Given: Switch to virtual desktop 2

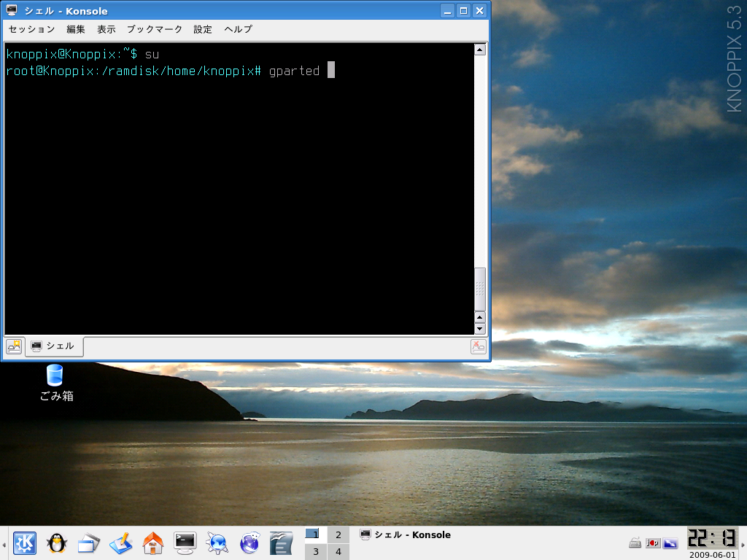Looking at the screenshot, I should 338,534.
